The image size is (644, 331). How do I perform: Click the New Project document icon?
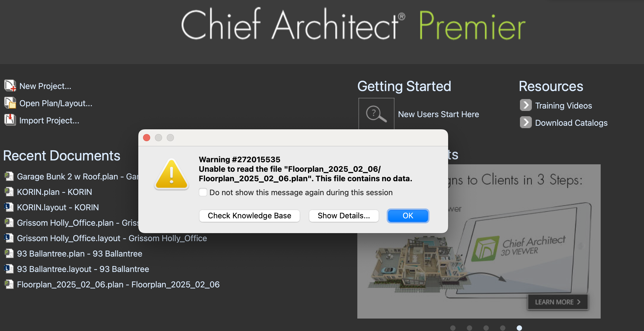pos(10,86)
